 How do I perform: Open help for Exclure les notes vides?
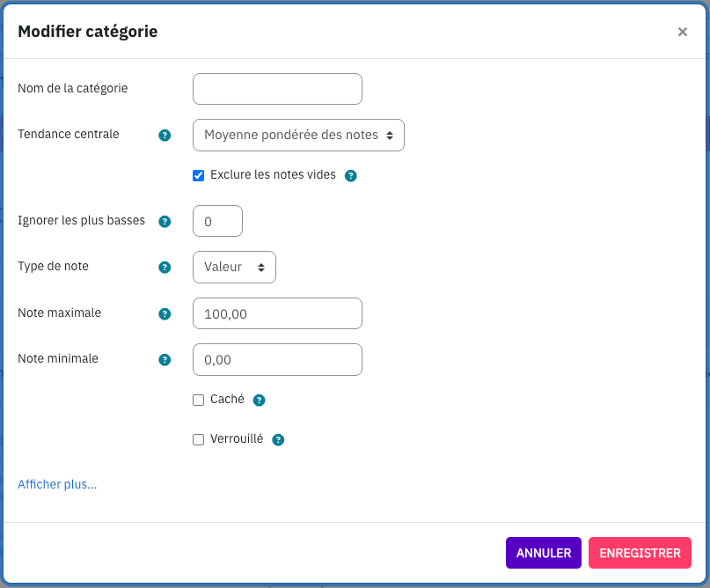point(350,176)
